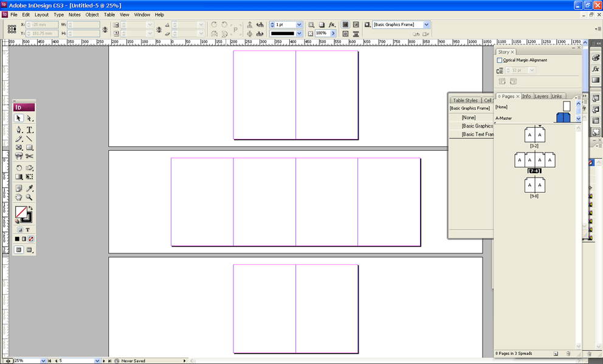The width and height of the screenshot is (603, 364).
Task: Open the stroke type dropdown
Action: (299, 33)
